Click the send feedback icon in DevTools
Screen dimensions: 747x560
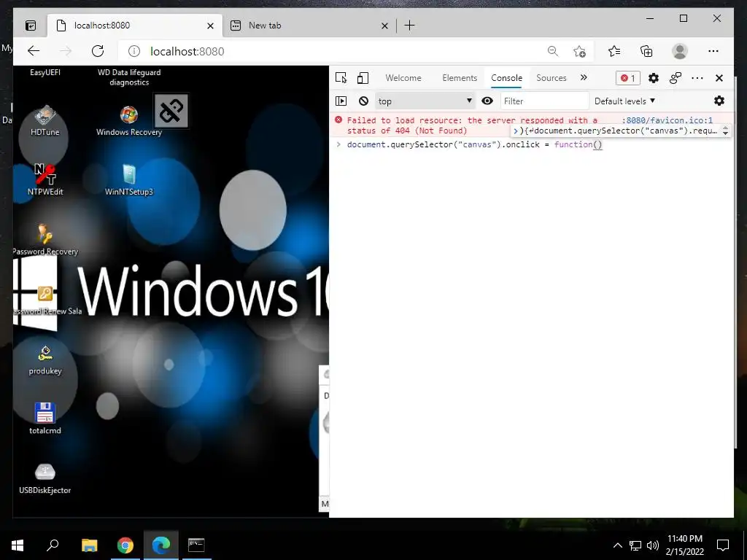(x=676, y=78)
